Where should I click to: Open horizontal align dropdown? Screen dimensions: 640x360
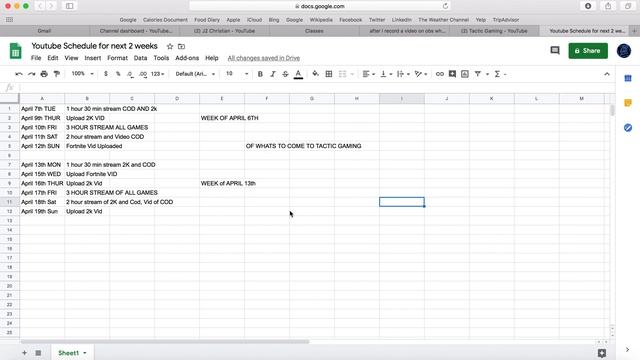(368, 74)
